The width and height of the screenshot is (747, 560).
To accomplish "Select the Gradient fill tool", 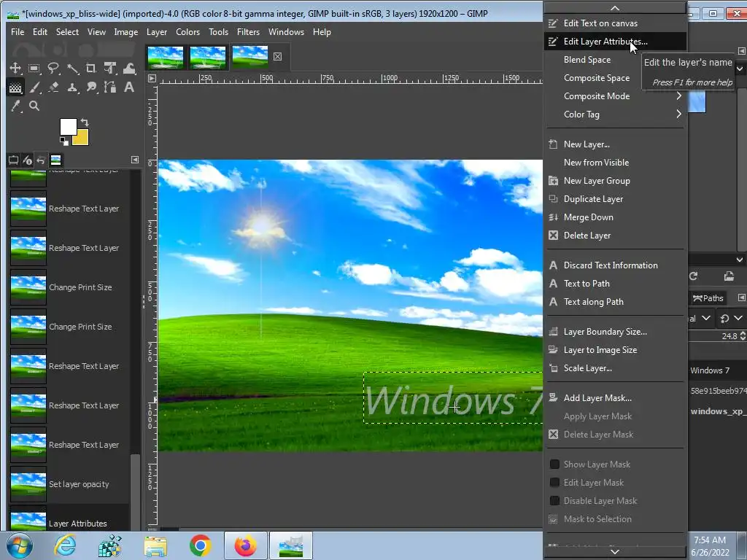I will point(15,87).
